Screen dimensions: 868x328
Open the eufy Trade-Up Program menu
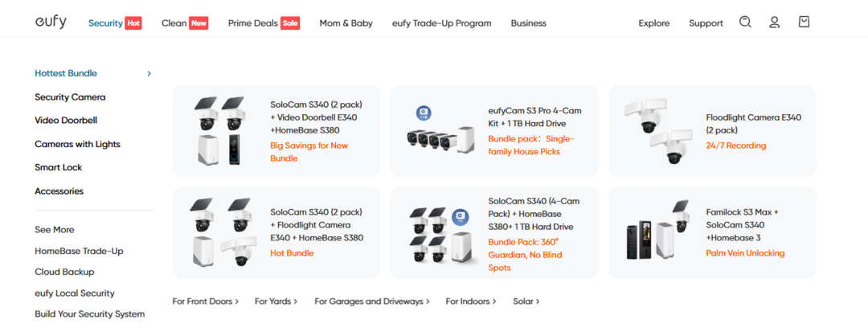point(442,23)
